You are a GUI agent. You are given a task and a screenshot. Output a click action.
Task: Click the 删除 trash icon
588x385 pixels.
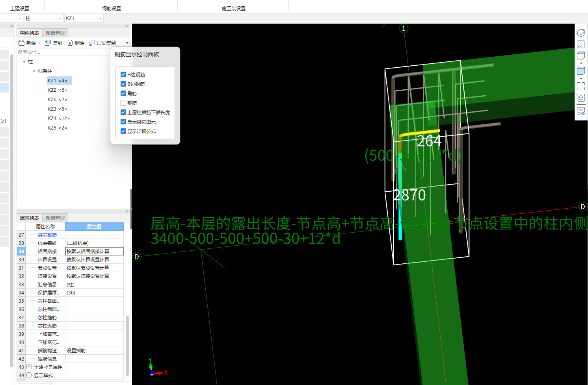click(x=70, y=43)
